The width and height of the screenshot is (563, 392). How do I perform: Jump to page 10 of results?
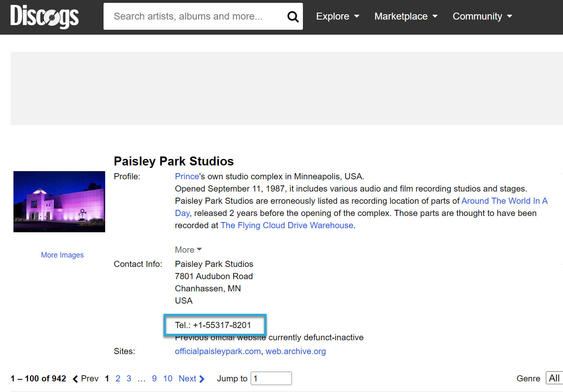[x=168, y=379]
